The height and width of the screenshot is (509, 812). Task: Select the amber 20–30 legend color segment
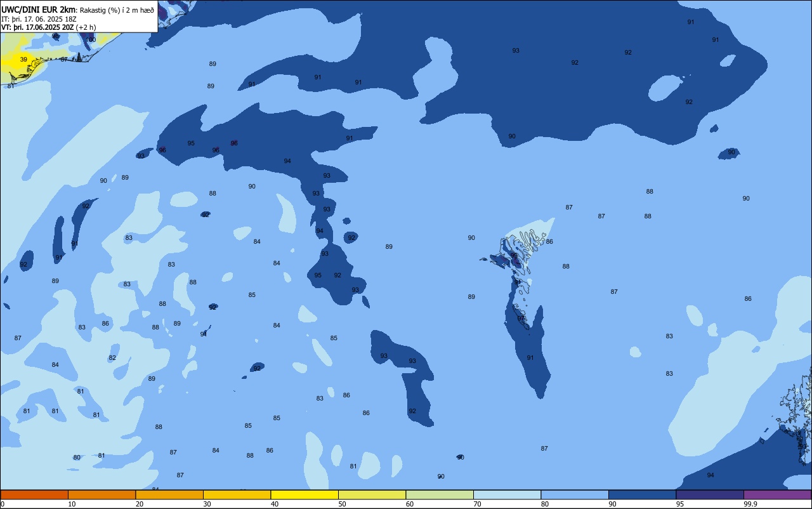point(169,494)
